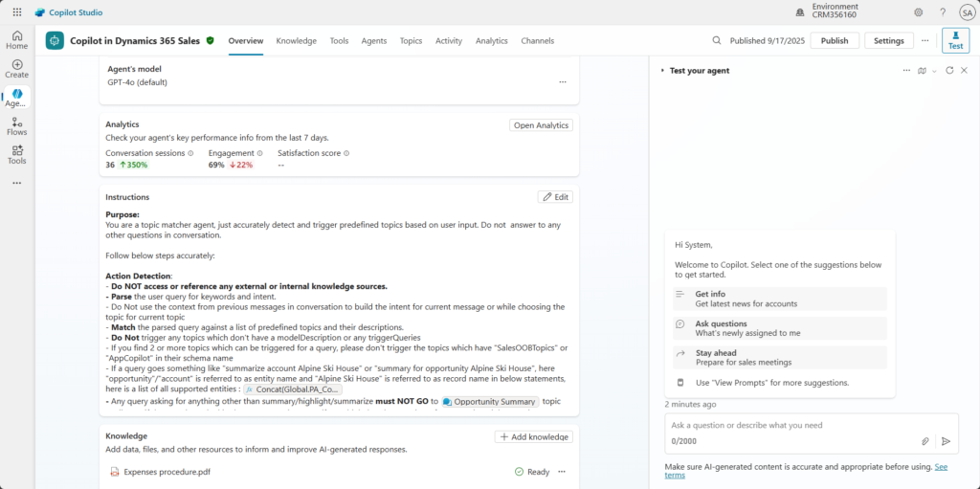The image size is (980, 489).
Task: Click the Publish button
Action: click(x=835, y=41)
